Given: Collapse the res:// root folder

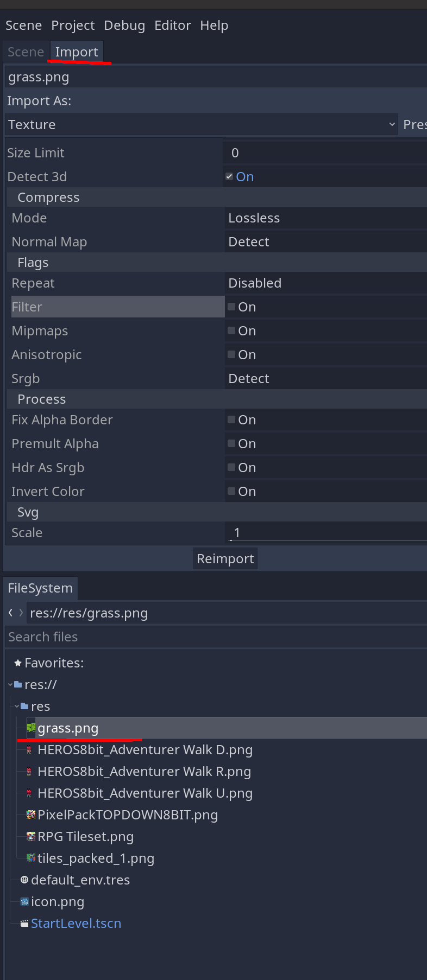Looking at the screenshot, I should pyautogui.click(x=10, y=684).
